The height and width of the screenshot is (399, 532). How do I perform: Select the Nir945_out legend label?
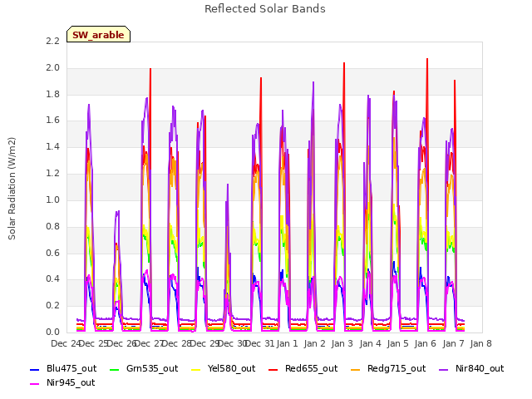[71, 383]
